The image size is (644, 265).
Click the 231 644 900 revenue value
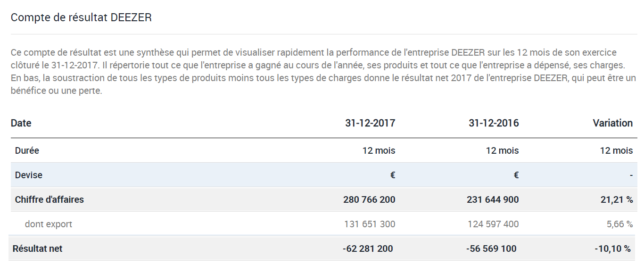493,199
